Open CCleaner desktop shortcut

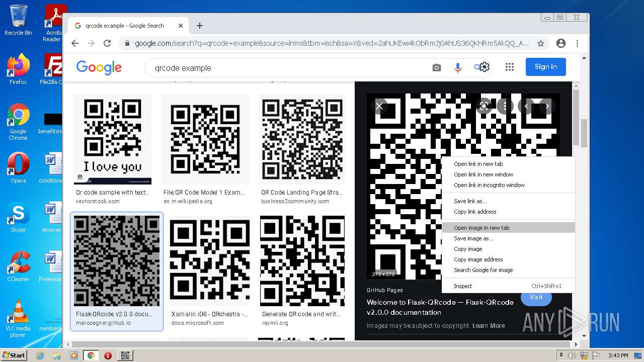pos(18,266)
